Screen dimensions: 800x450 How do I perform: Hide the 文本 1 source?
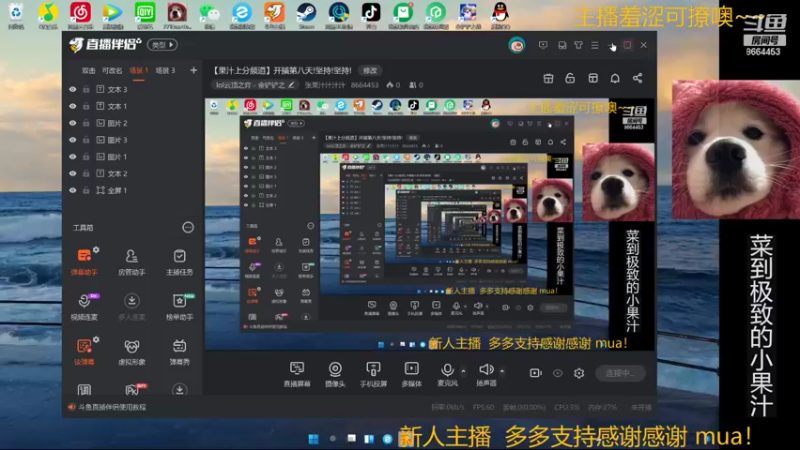pos(72,106)
